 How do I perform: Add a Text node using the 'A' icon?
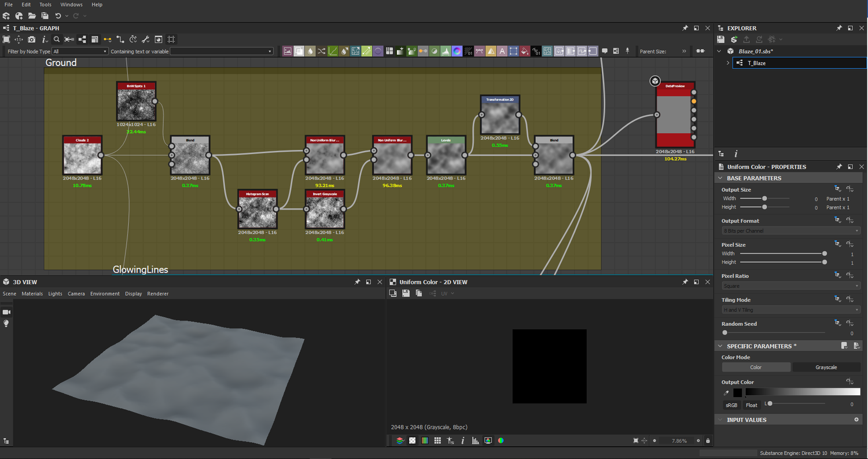[x=502, y=51]
